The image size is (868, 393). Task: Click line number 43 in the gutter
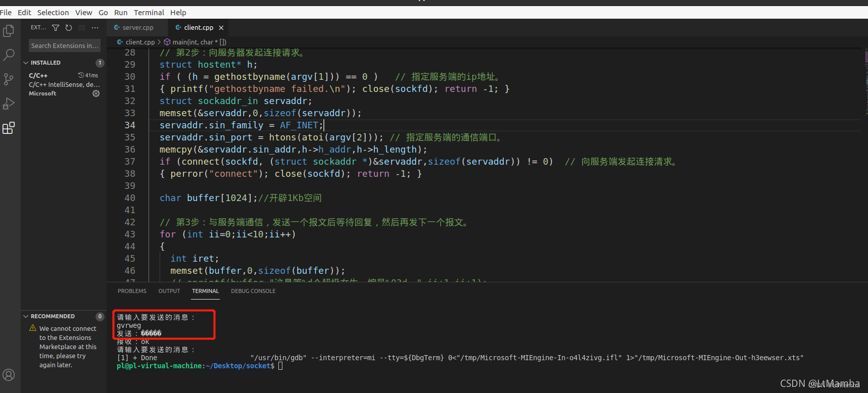[x=130, y=234]
